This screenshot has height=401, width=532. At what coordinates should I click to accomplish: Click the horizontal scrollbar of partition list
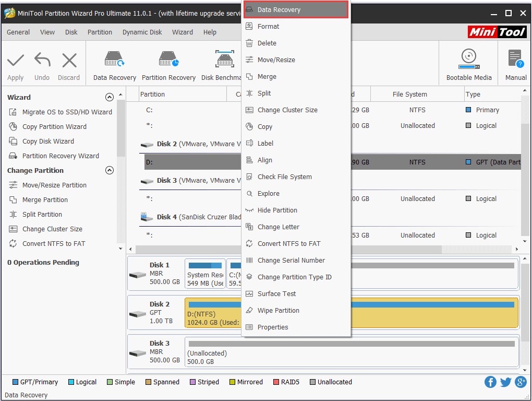pyautogui.click(x=288, y=249)
